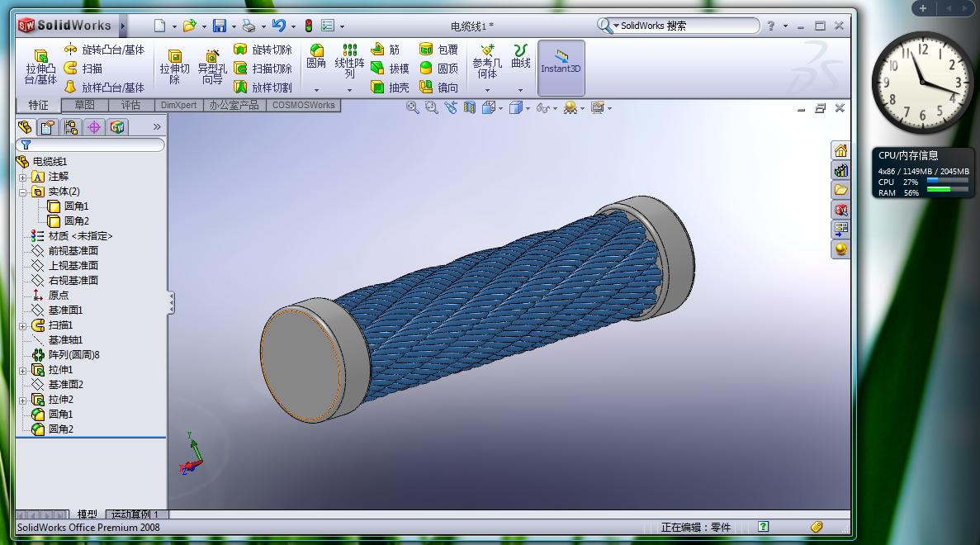Open the SolidWorks menu arrow beside the logo
980x545 pixels.
[x=122, y=26]
